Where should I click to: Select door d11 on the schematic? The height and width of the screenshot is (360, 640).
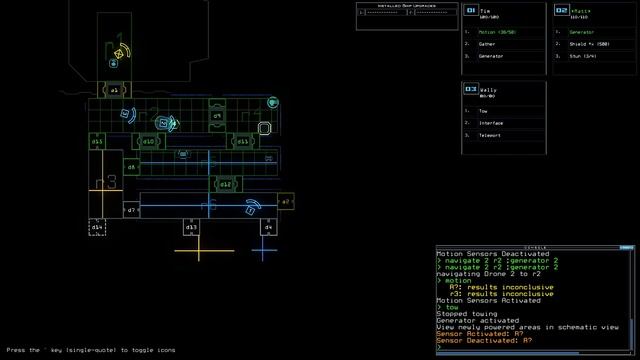pyautogui.click(x=242, y=142)
